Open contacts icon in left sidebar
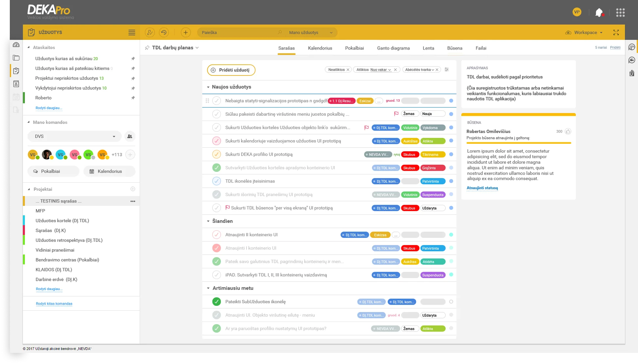The width and height of the screenshot is (638, 364). pos(16,84)
